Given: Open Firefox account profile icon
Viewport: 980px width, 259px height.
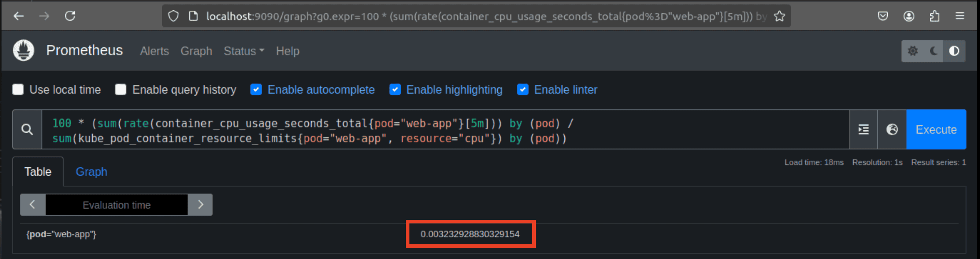Looking at the screenshot, I should click(x=909, y=16).
